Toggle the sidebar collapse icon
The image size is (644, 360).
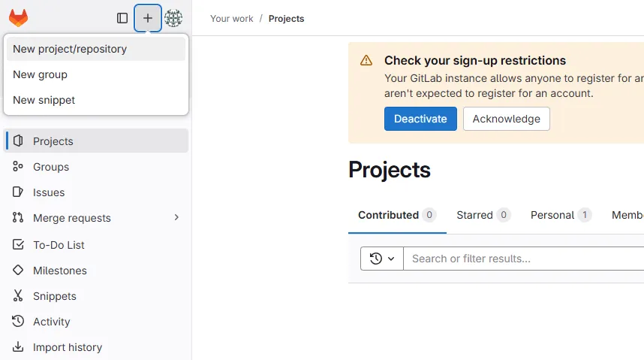click(122, 18)
